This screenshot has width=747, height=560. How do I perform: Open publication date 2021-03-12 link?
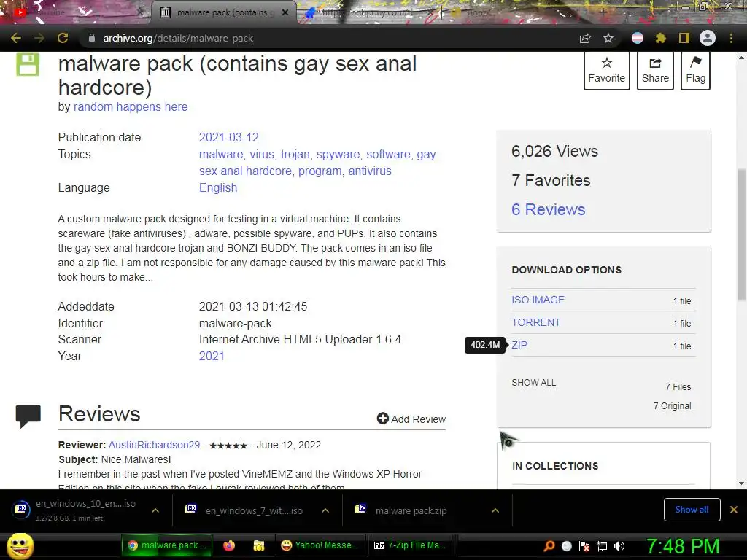click(x=228, y=137)
